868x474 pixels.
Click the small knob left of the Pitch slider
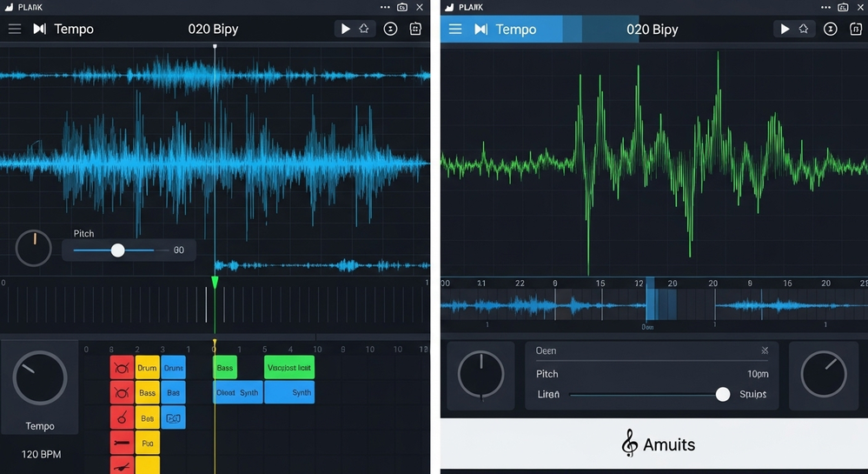click(33, 248)
